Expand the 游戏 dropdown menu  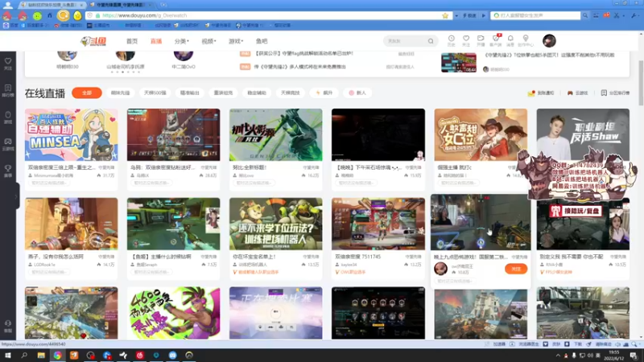click(236, 41)
